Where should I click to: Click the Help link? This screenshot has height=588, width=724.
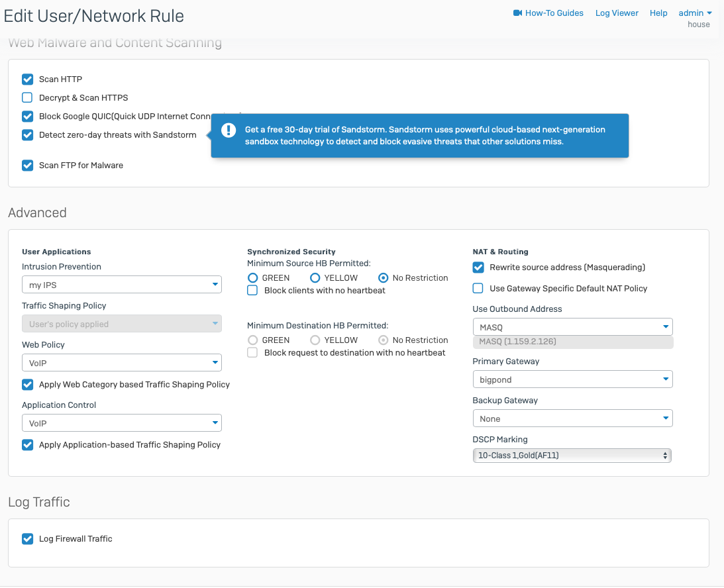point(658,13)
